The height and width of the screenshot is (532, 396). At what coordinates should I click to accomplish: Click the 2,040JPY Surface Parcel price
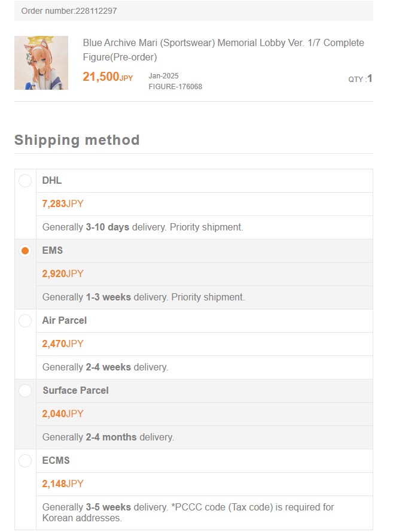pyautogui.click(x=63, y=414)
